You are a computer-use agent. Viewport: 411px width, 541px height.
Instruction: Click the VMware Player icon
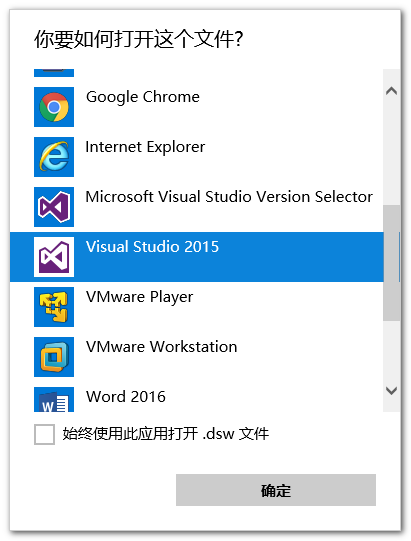pyautogui.click(x=54, y=307)
